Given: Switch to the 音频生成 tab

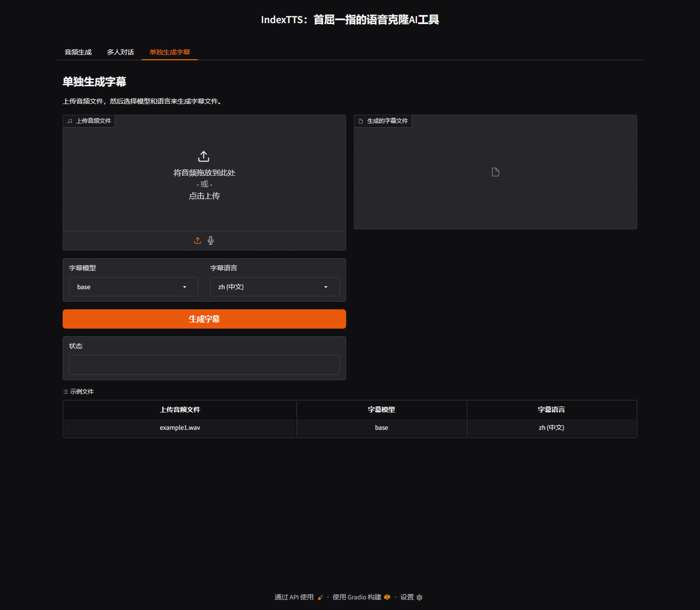Looking at the screenshot, I should [78, 52].
